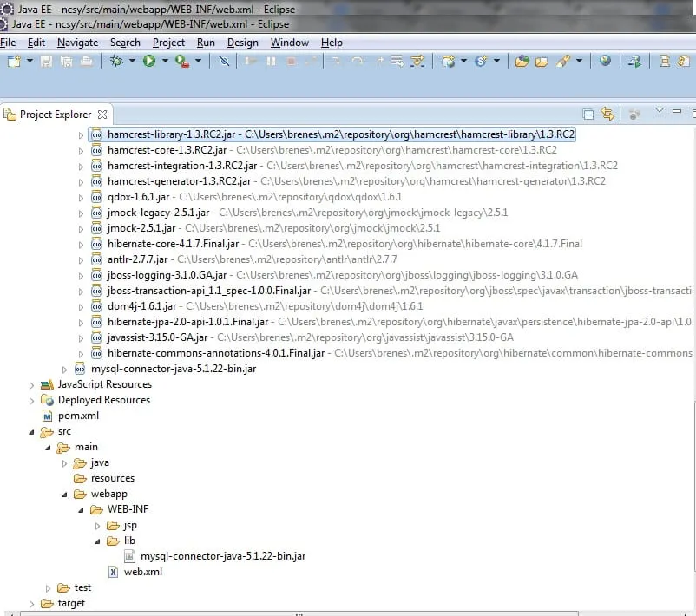
Task: Open the Search toolbar dropdown arrow
Action: click(x=579, y=61)
